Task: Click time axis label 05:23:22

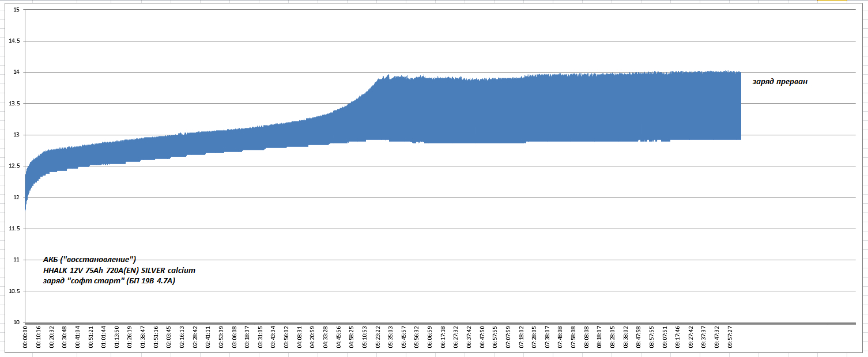Action: (378, 337)
